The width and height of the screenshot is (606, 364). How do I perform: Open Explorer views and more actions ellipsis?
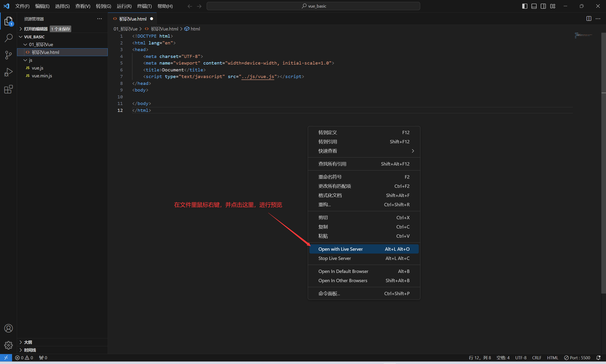(x=99, y=19)
